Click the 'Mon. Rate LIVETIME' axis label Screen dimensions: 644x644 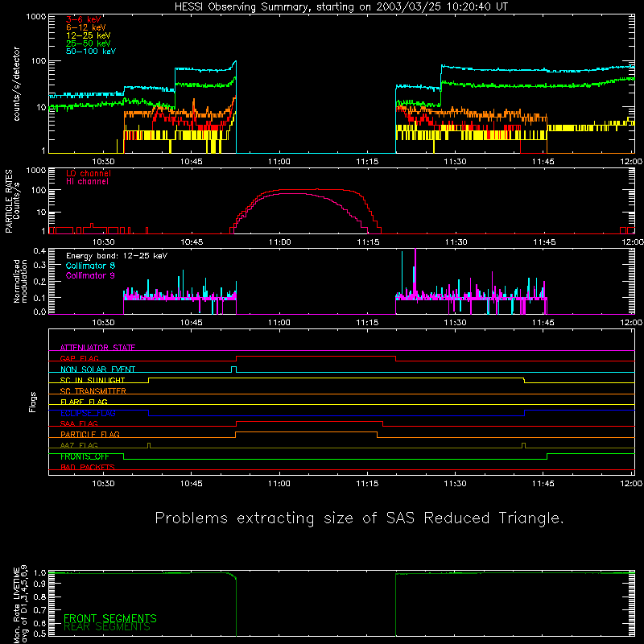pyautogui.click(x=16, y=604)
